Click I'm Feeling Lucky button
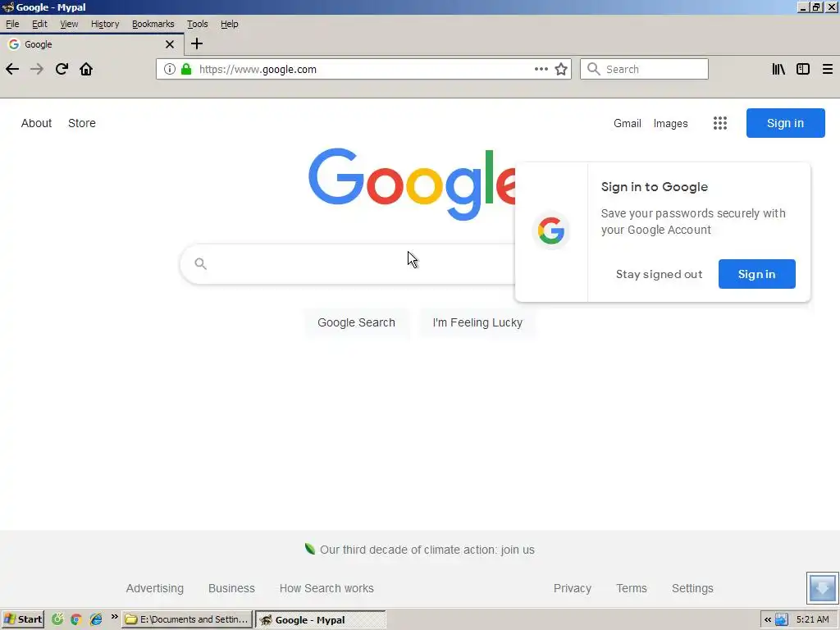Viewport: 840px width, 630px height. coord(477,322)
